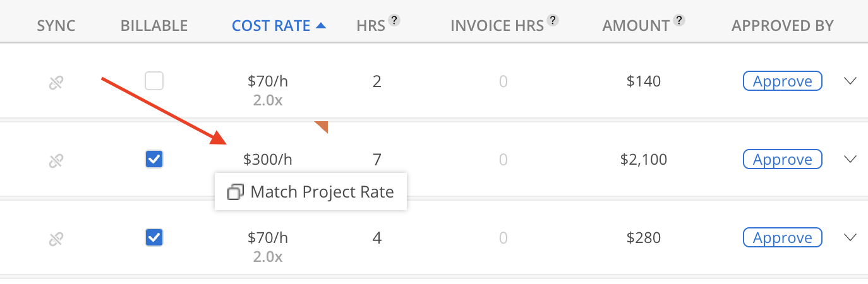The height and width of the screenshot is (284, 868).
Task: Select the Match Project Rate menu option
Action: click(311, 192)
